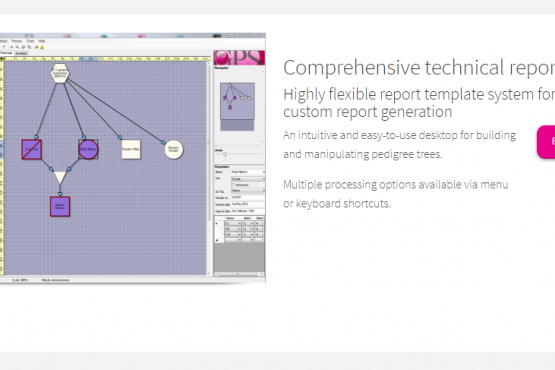Select the purple circle pedigree node
Screen dimensions: 555x370
pyautogui.click(x=88, y=149)
